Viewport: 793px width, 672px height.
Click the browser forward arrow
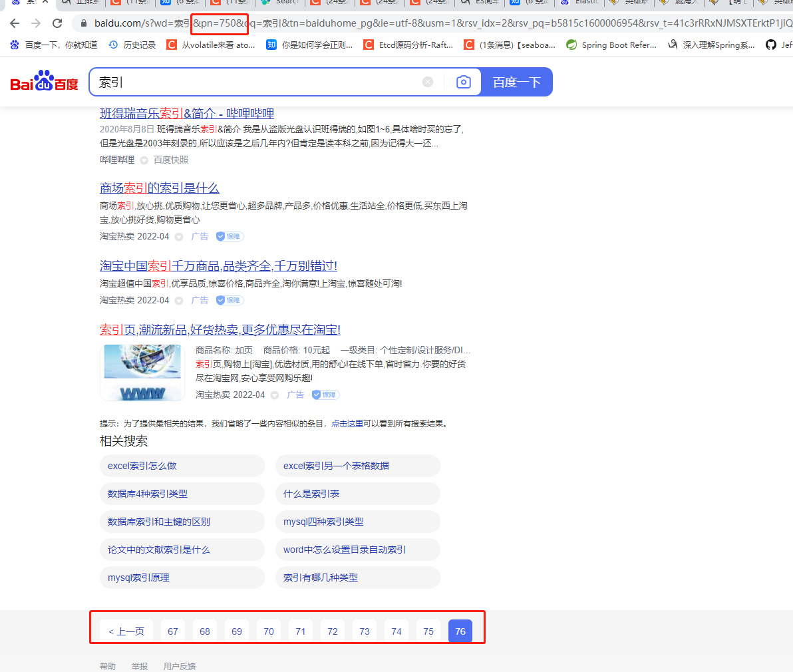coord(36,23)
